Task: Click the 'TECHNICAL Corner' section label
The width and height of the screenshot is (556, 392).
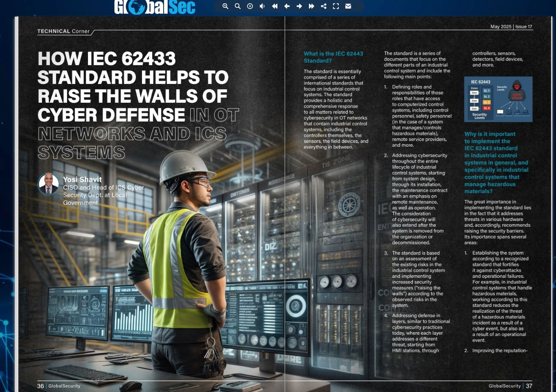Action: 63,31
